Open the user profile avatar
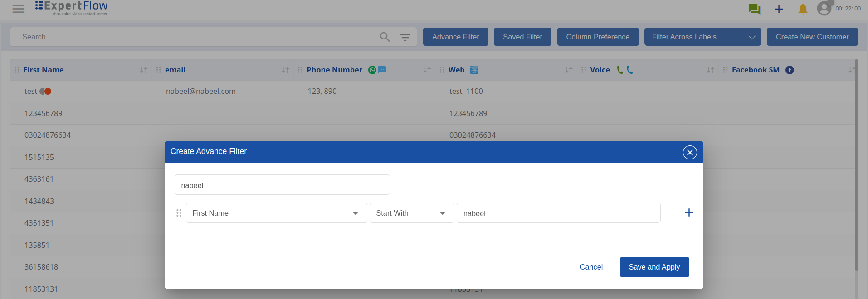This screenshot has height=299, width=868. click(x=824, y=8)
